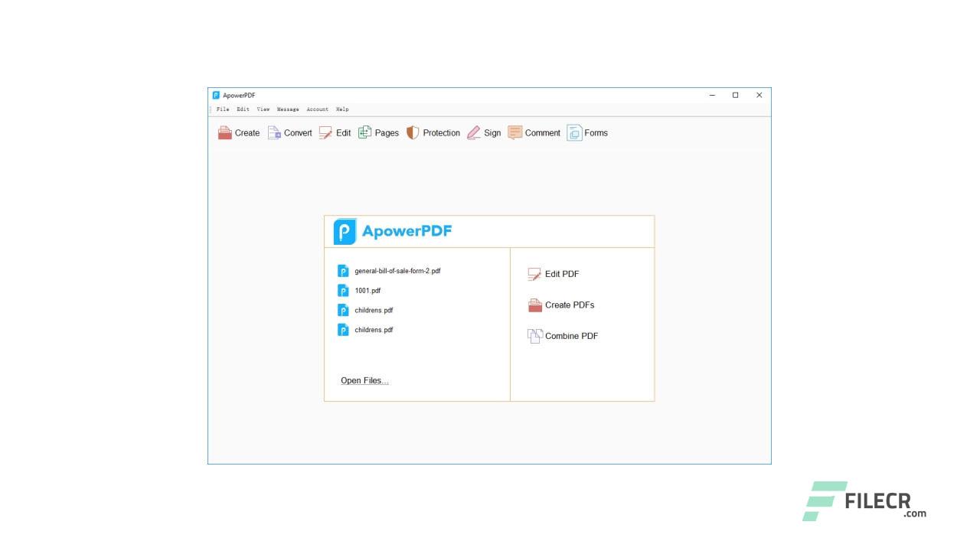The image size is (980, 551).
Task: Select the Edit toolbar icon
Action: pyautogui.click(x=326, y=133)
